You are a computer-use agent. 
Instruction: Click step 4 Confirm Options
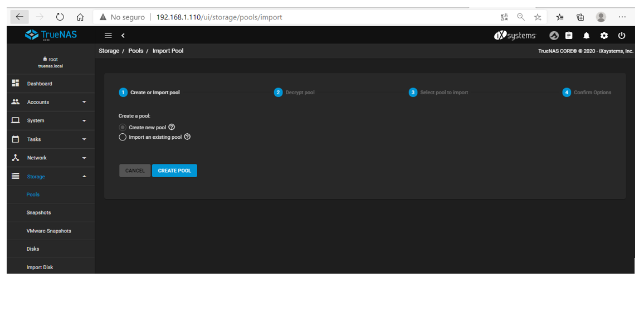click(587, 93)
